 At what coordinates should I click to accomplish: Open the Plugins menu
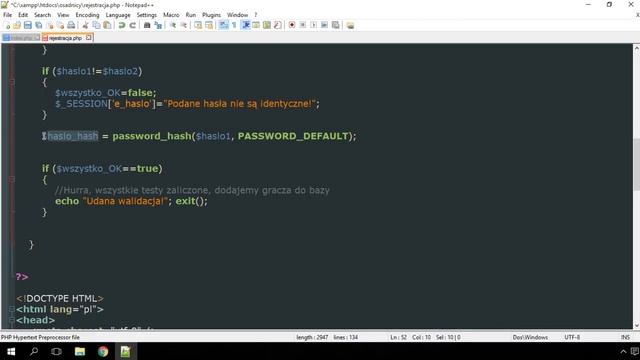click(x=211, y=15)
